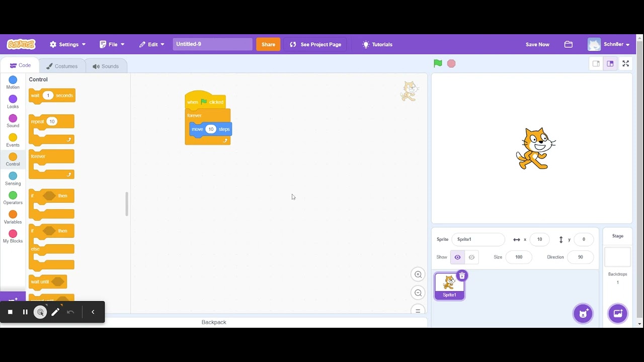644x362 pixels.
Task: Click the forever block in palette
Action: [x=51, y=163]
